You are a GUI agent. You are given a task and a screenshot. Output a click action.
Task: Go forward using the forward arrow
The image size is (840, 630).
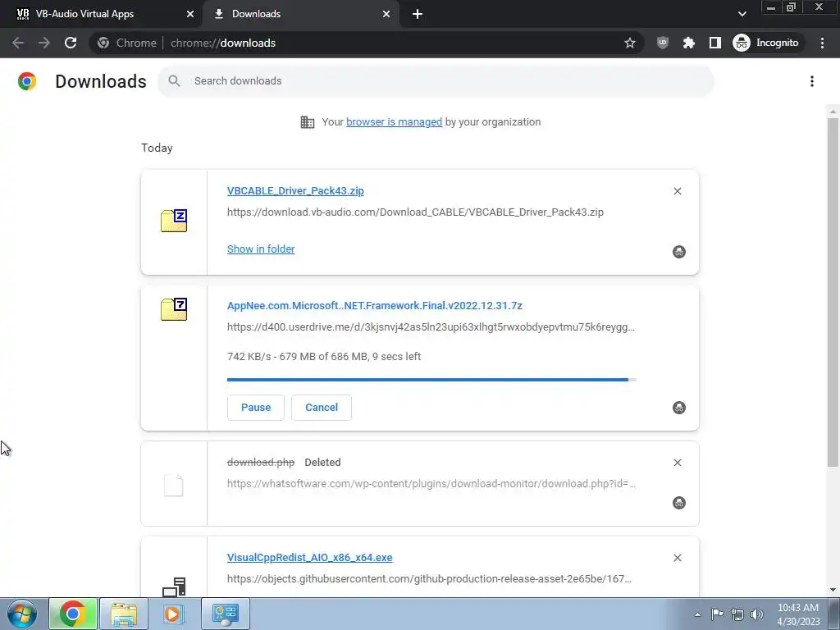pyautogui.click(x=44, y=43)
